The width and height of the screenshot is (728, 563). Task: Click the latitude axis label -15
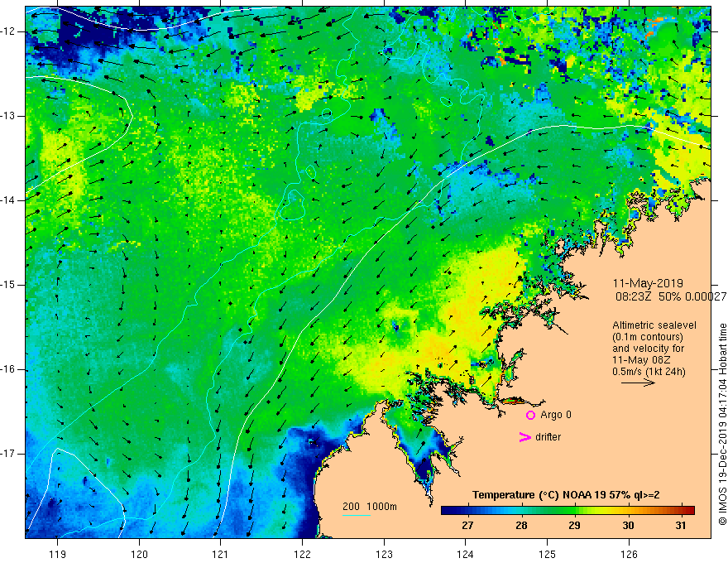[x=9, y=285]
